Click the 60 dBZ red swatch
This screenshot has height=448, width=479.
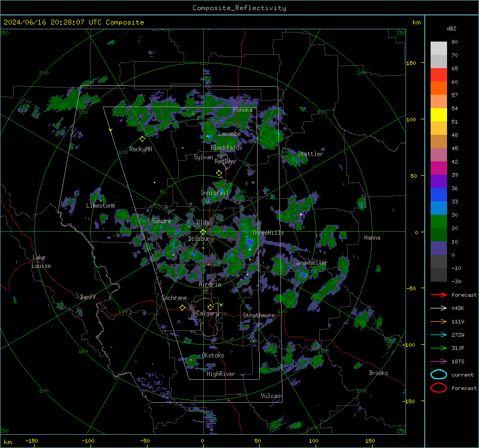(439, 75)
